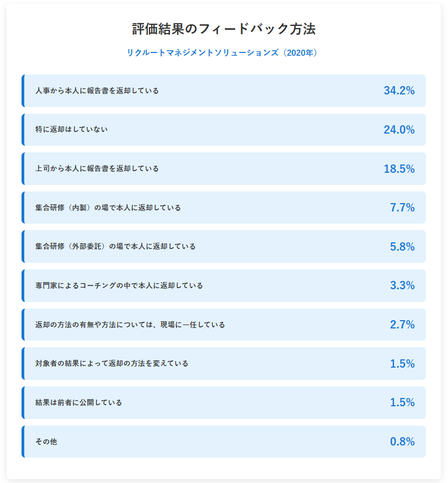Select the row 上司から本人に報告書を返却している

tap(224, 169)
